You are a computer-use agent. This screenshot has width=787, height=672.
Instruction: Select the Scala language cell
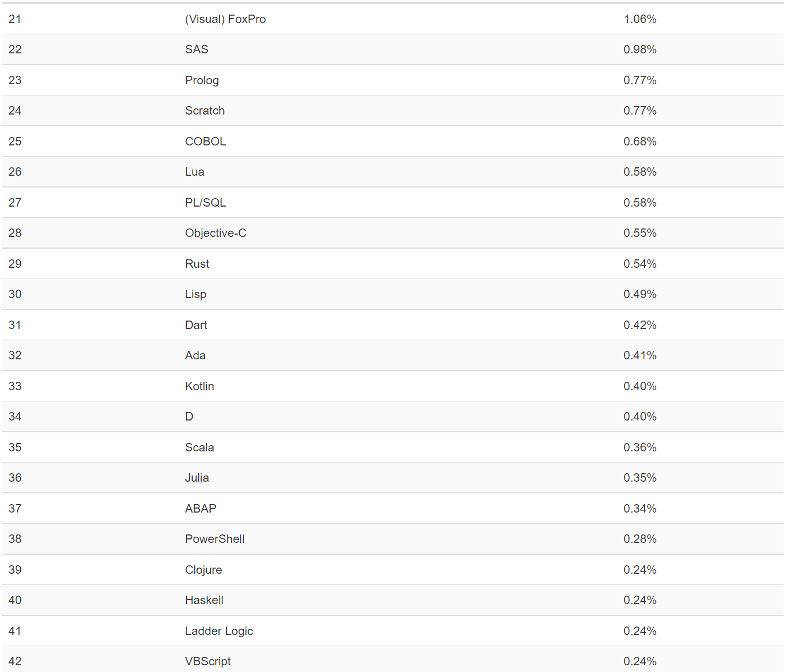(199, 447)
